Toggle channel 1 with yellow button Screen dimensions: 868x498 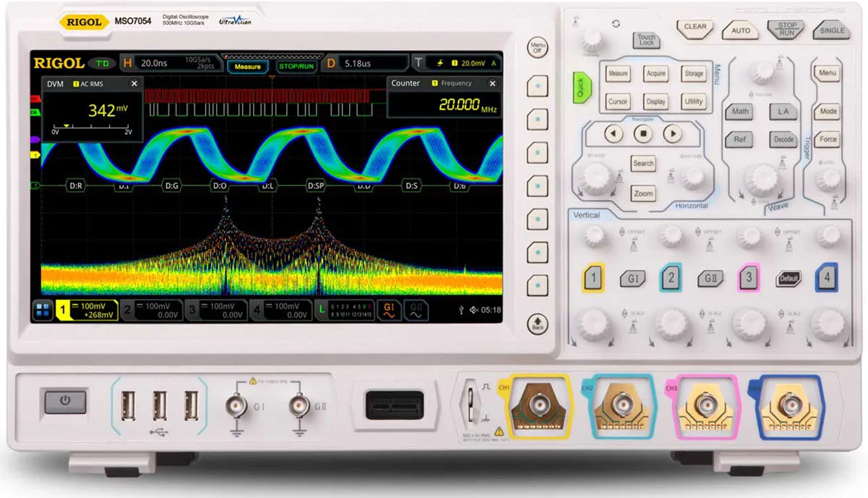[593, 278]
